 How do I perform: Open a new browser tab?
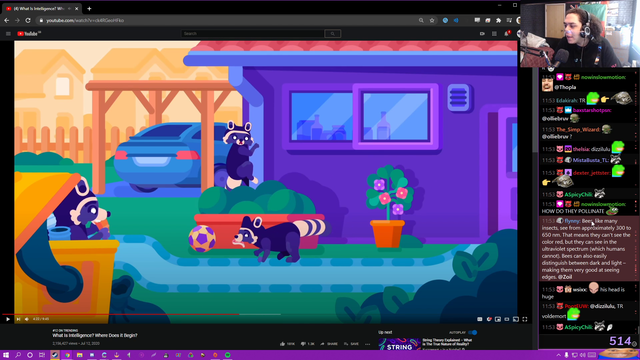click(x=89, y=8)
